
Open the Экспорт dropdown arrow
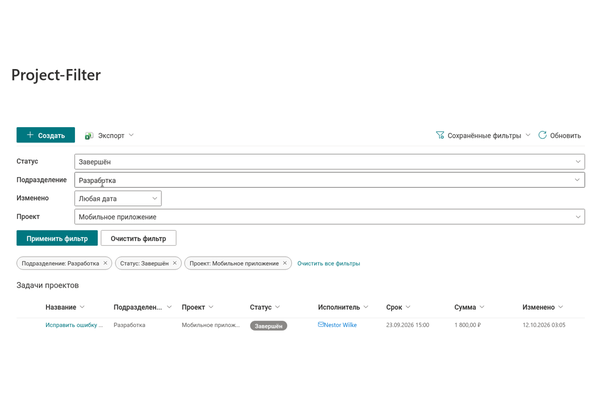(131, 135)
